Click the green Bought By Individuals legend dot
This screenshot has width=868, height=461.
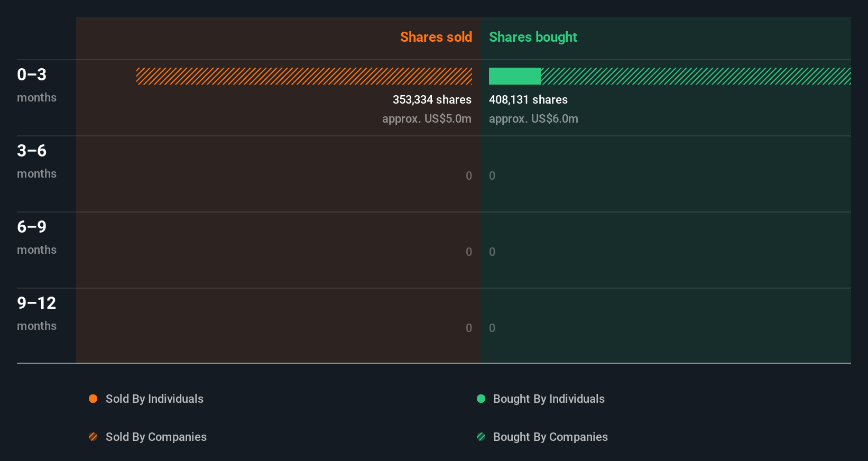[x=481, y=399]
